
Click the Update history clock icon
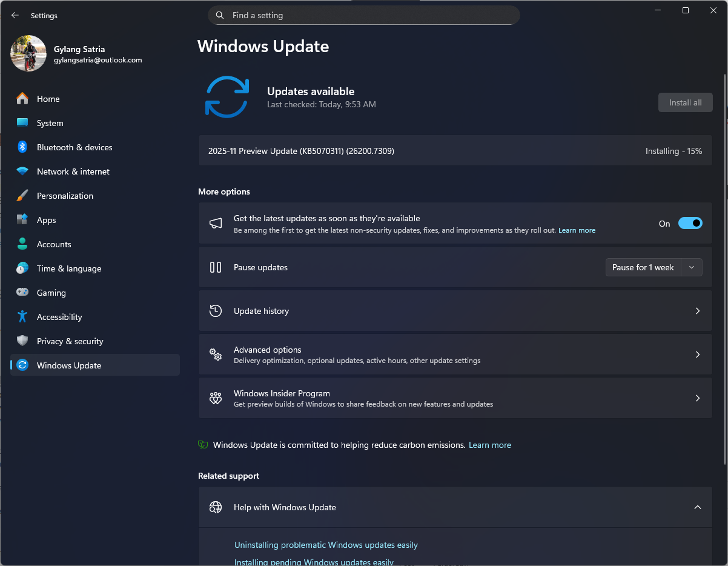tap(216, 311)
